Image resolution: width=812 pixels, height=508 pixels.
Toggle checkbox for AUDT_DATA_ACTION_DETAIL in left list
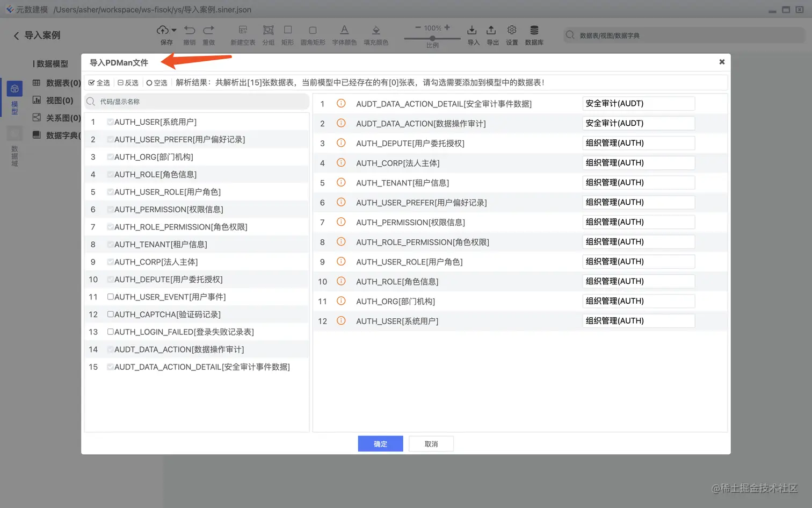pos(110,367)
